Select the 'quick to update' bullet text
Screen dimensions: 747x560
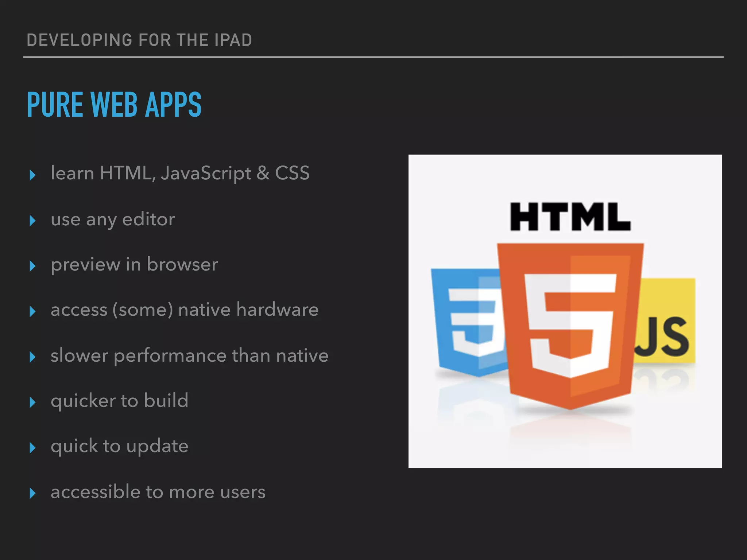[x=119, y=447]
